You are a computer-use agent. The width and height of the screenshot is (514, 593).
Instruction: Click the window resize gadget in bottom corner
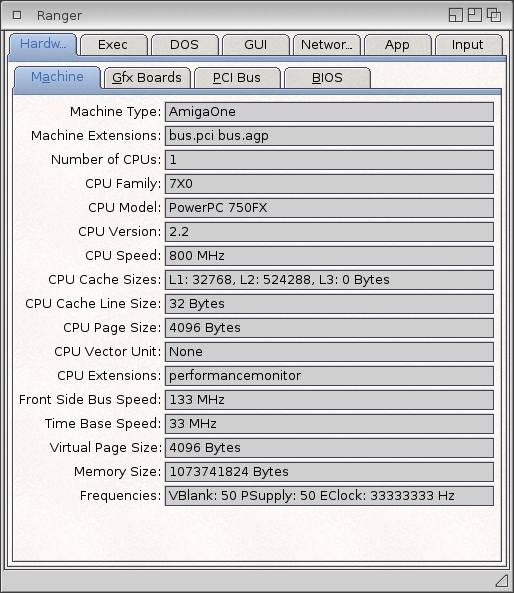(x=502, y=580)
